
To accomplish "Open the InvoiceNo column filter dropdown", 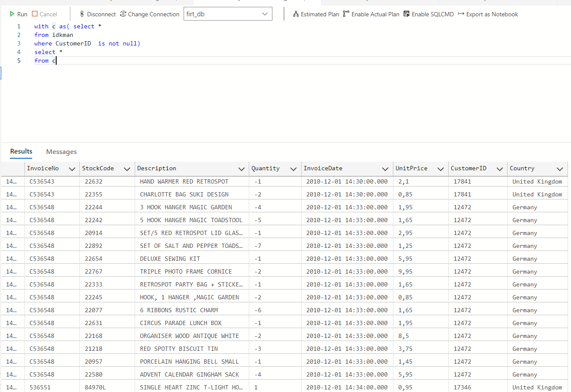I will pos(72,169).
